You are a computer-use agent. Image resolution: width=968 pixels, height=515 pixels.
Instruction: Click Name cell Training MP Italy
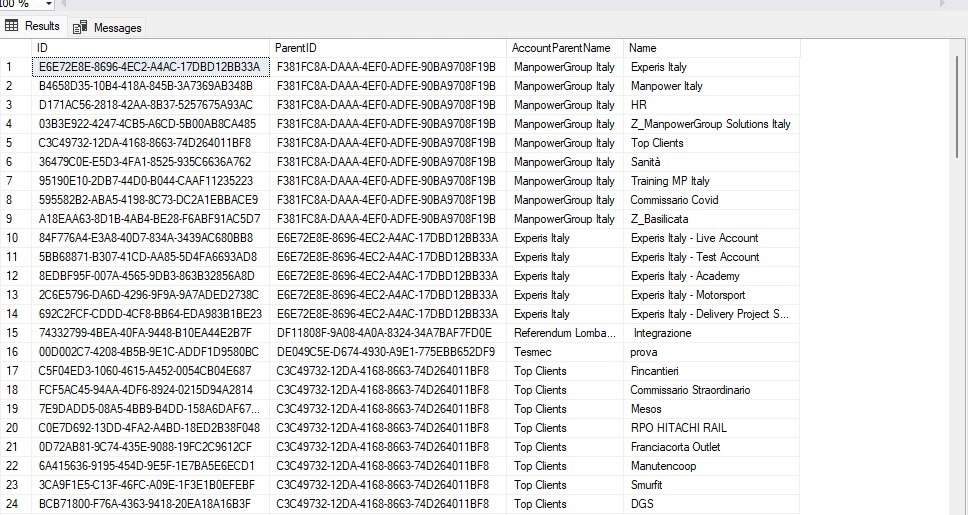pos(712,181)
